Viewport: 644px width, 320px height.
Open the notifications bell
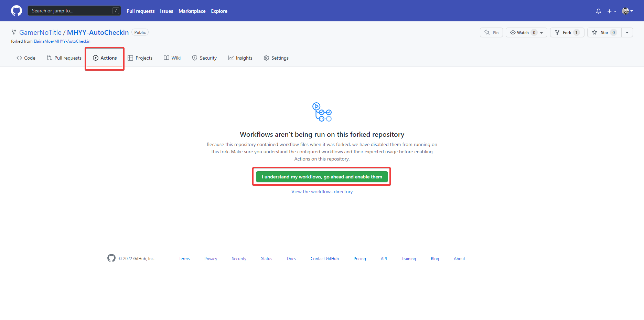(598, 11)
